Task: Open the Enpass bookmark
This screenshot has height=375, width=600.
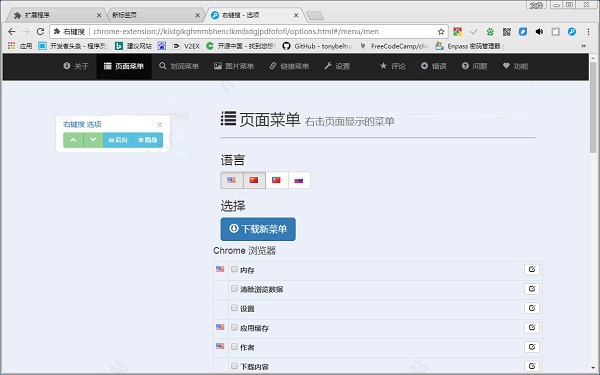Action: click(x=470, y=46)
